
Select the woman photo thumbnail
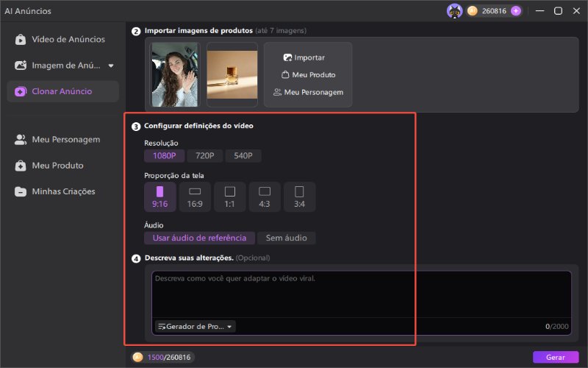click(175, 74)
